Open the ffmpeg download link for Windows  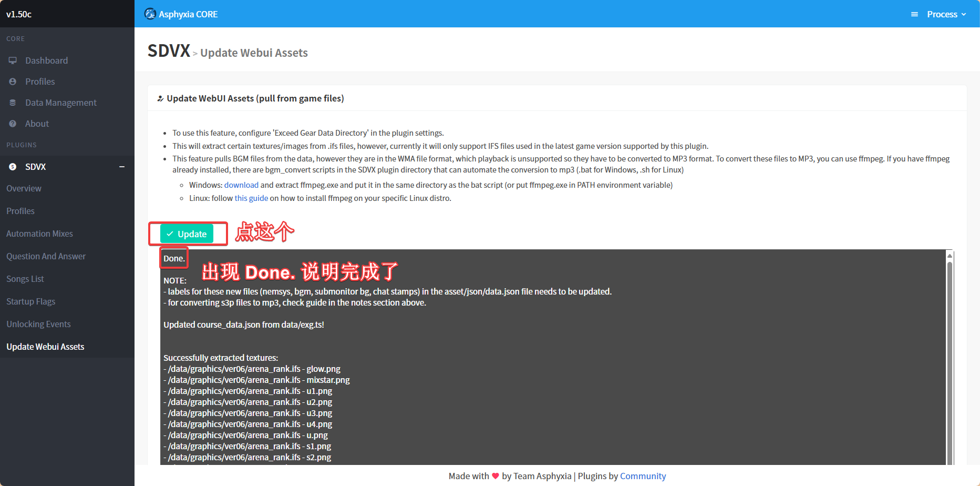tap(241, 185)
